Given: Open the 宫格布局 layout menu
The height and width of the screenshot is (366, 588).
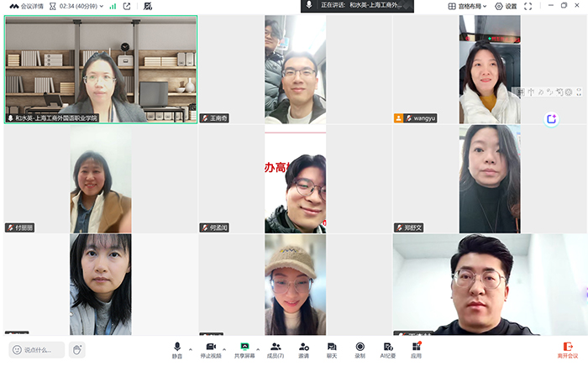Looking at the screenshot, I should pyautogui.click(x=468, y=6).
